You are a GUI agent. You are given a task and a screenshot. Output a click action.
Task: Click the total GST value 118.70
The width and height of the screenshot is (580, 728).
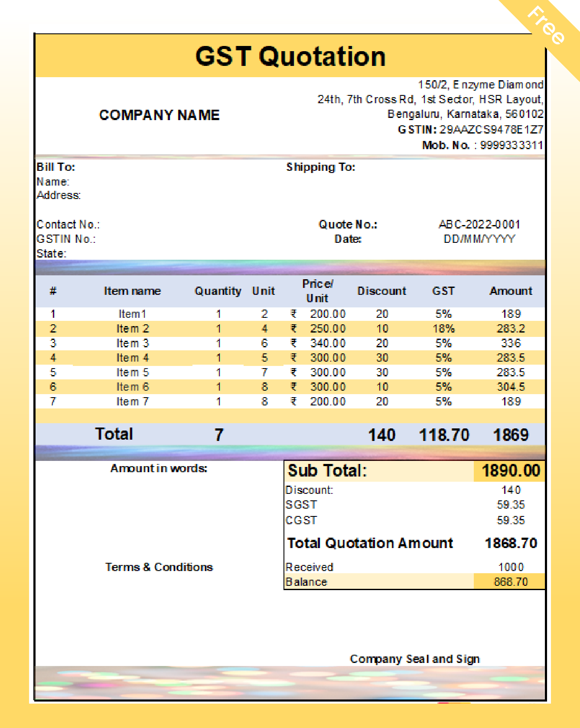point(444,435)
